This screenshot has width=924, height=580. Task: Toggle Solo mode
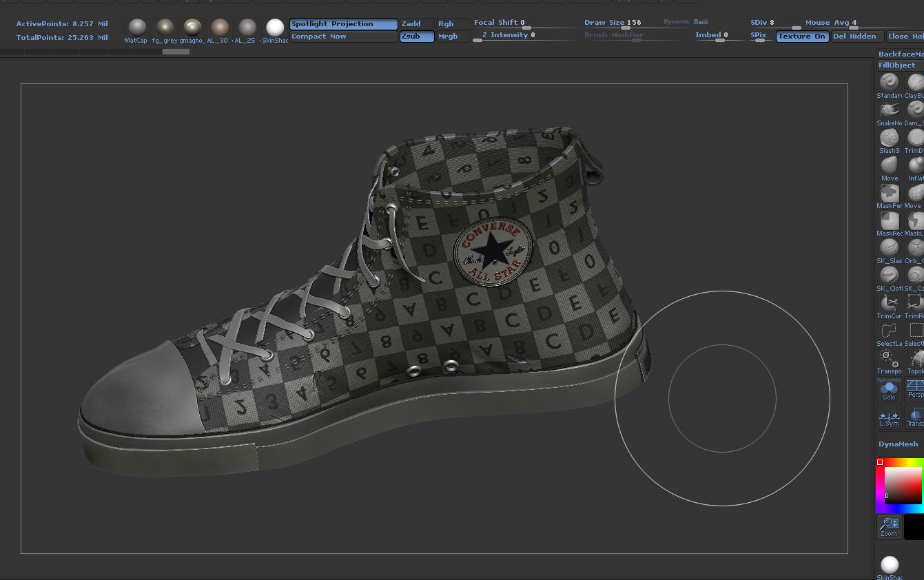pos(889,390)
